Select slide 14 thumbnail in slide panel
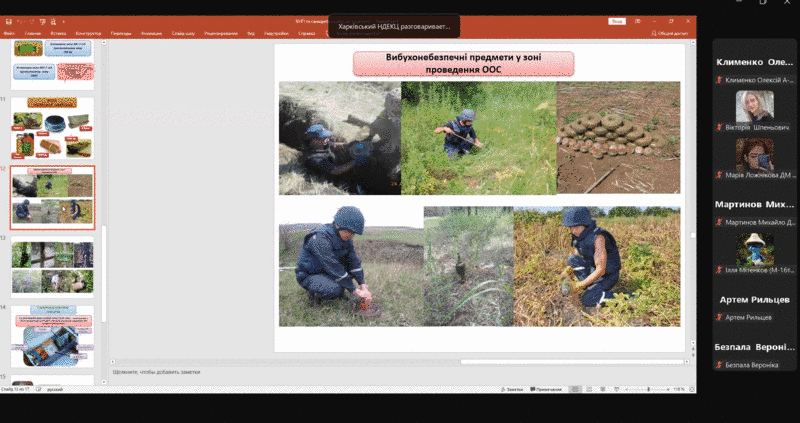This screenshot has width=800, height=423. coord(52,336)
